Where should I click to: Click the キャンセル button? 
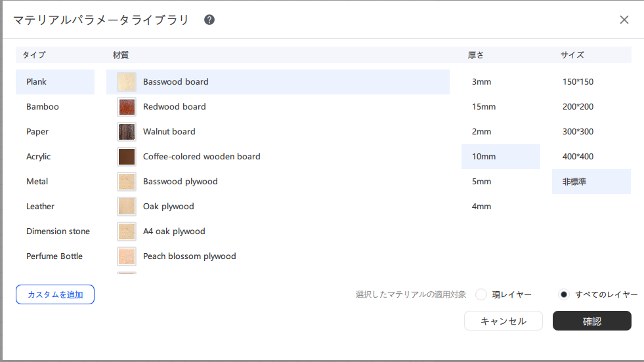coord(504,321)
